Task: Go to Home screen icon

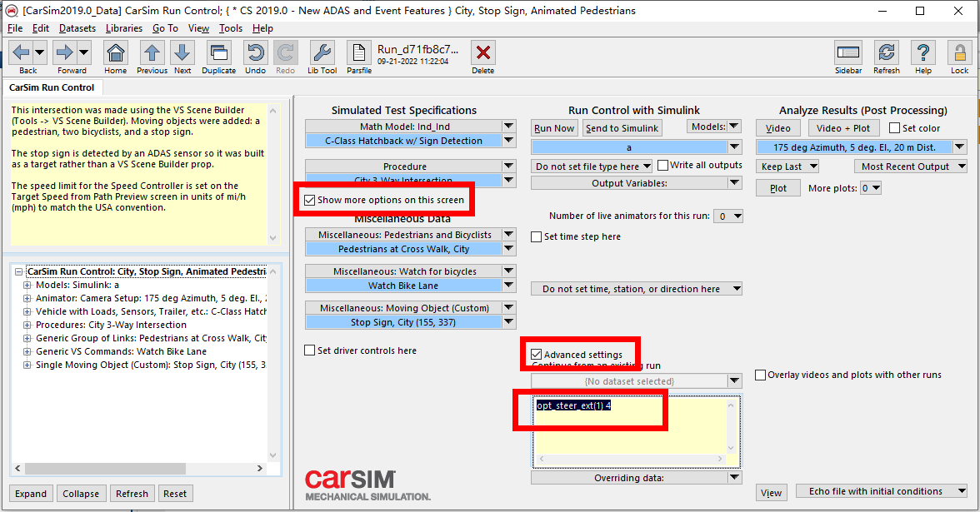Action: coord(116,52)
